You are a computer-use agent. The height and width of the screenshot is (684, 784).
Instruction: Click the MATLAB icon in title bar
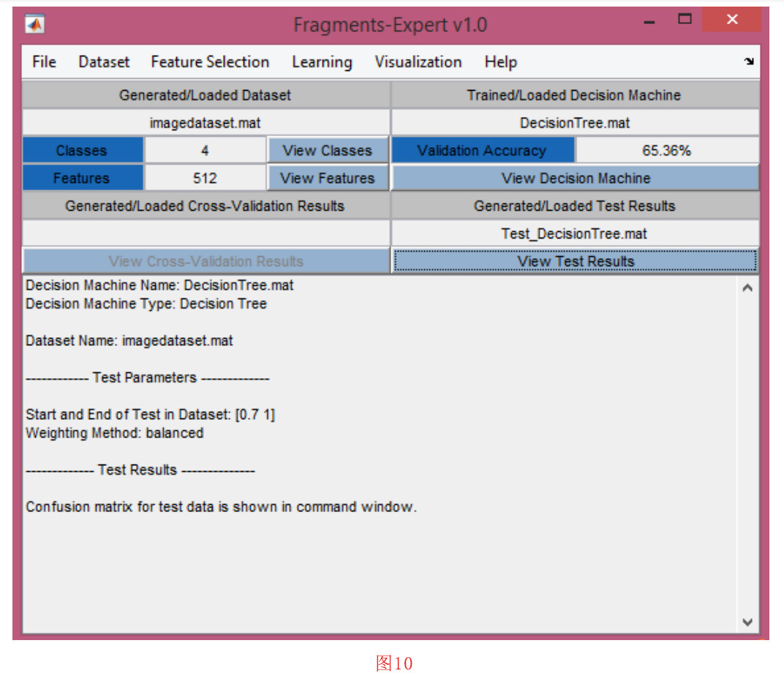(x=34, y=24)
